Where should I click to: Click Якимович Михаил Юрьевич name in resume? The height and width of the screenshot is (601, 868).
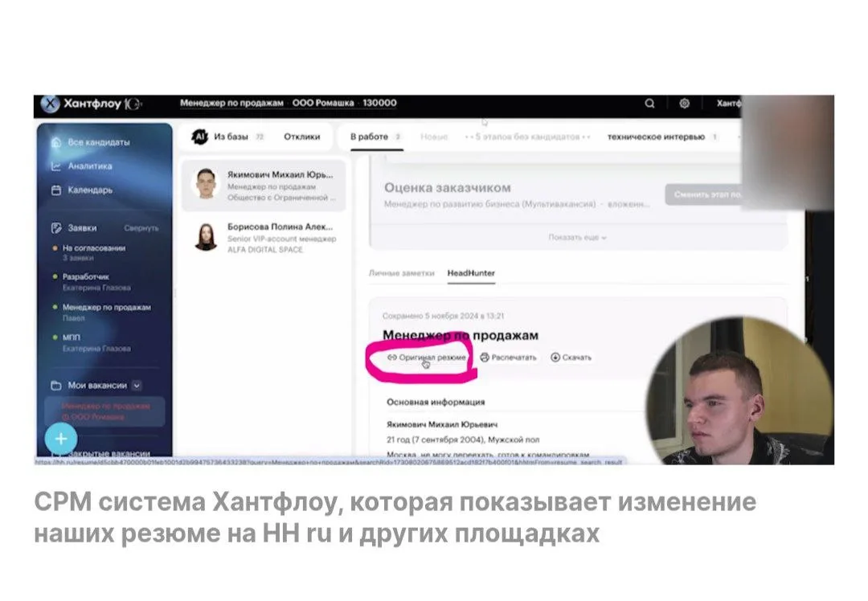(x=442, y=424)
